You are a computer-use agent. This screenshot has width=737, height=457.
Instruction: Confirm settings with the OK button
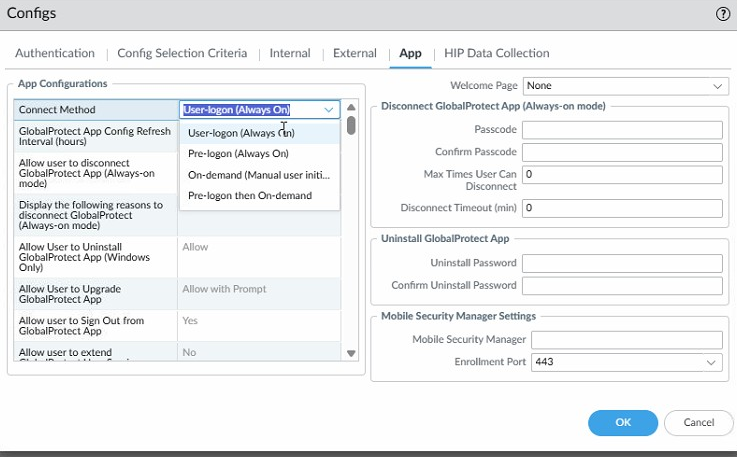coord(623,423)
